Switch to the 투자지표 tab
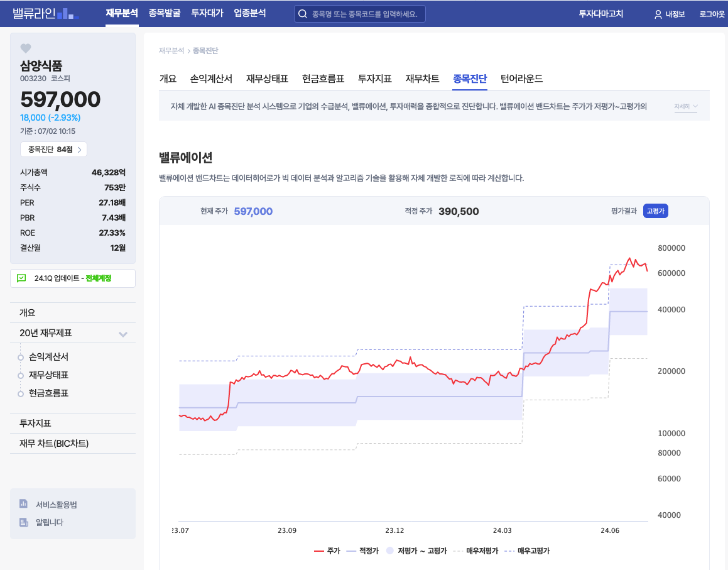The width and height of the screenshot is (728, 570). [375, 79]
